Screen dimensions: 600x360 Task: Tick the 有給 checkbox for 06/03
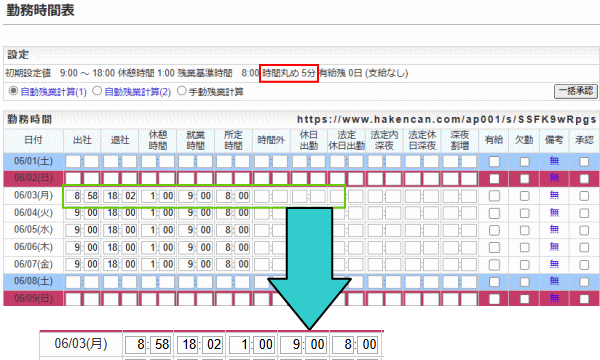click(494, 196)
